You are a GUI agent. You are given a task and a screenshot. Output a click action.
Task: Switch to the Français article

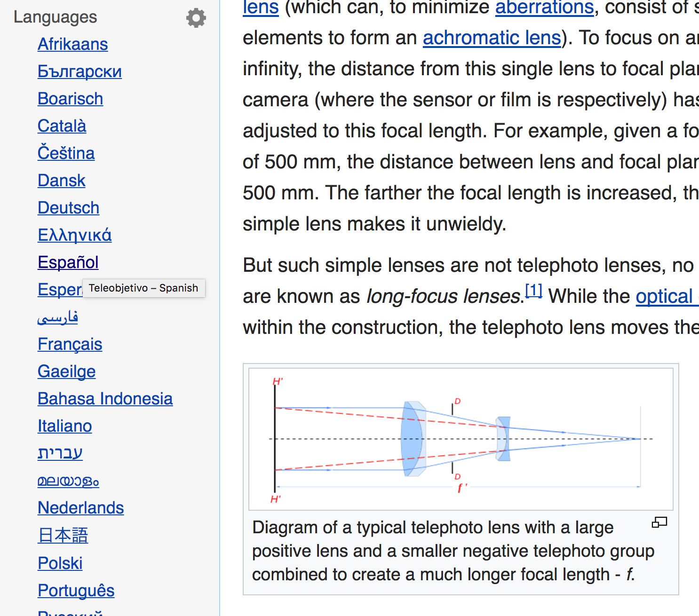(x=70, y=344)
